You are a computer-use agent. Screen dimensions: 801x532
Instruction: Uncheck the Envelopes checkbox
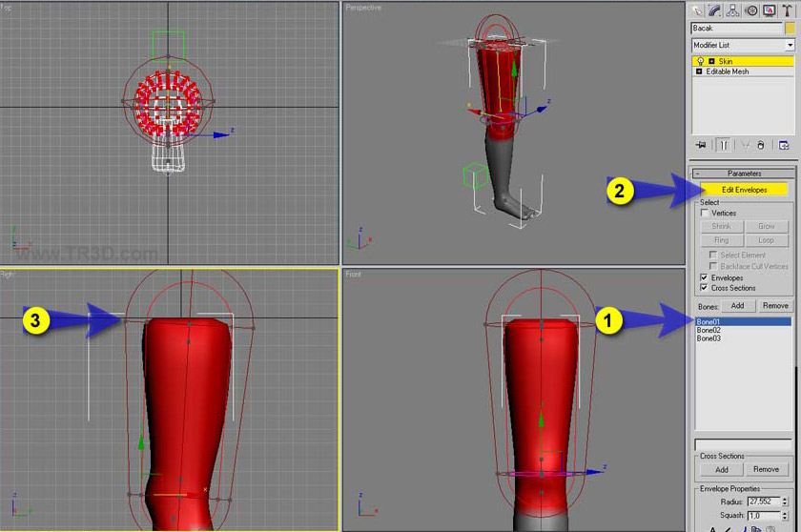pos(705,277)
